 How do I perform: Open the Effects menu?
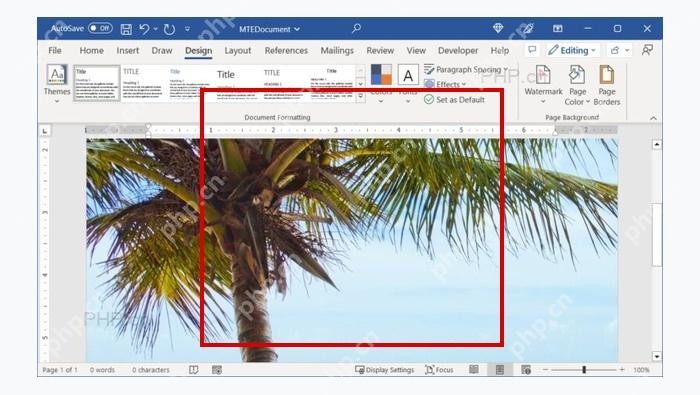[445, 84]
